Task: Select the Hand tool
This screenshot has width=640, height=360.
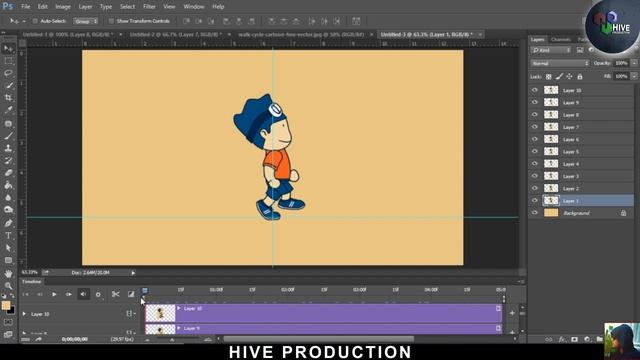Action: click(8, 273)
